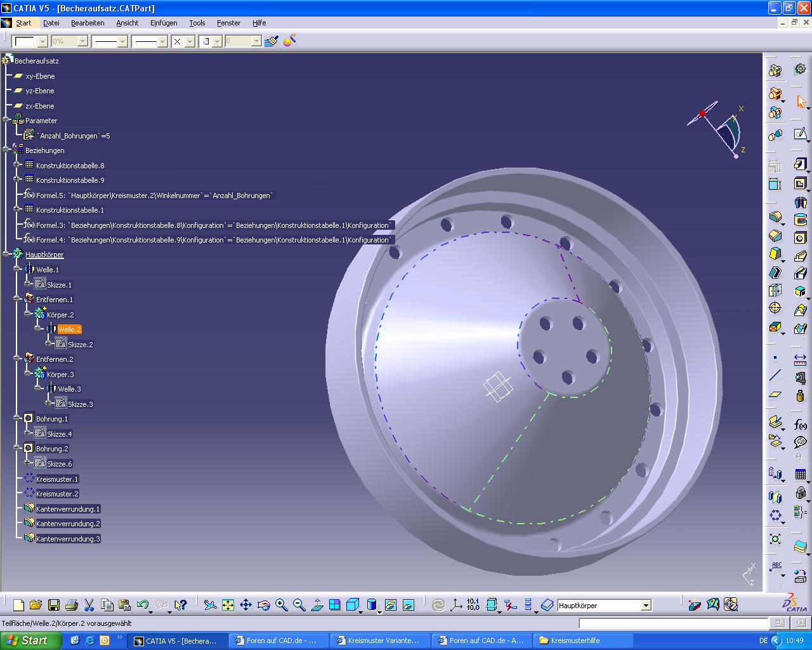Click the Measure Between ruler icon

point(800,360)
